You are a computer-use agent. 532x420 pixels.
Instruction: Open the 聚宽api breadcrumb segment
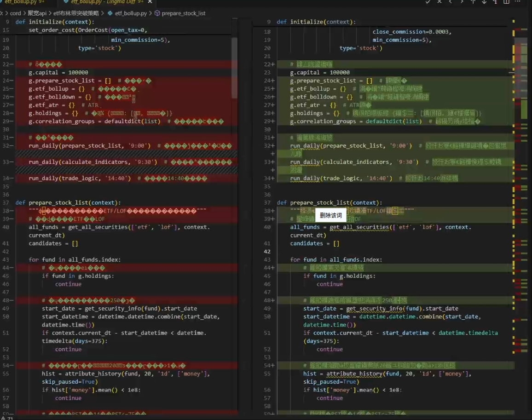[x=37, y=13]
